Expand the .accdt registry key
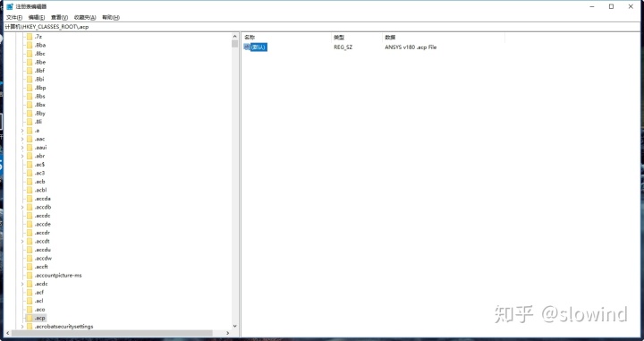 coord(22,241)
